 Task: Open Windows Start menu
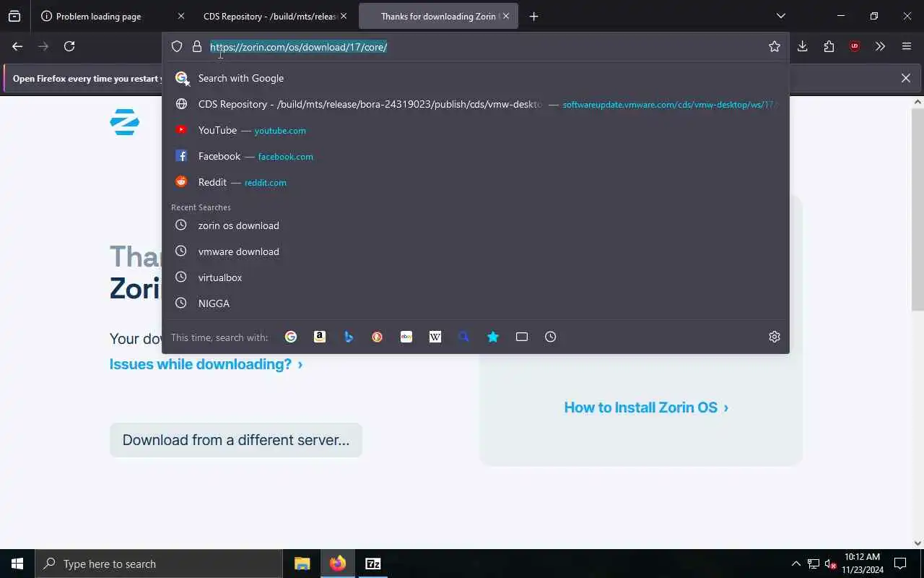click(17, 564)
